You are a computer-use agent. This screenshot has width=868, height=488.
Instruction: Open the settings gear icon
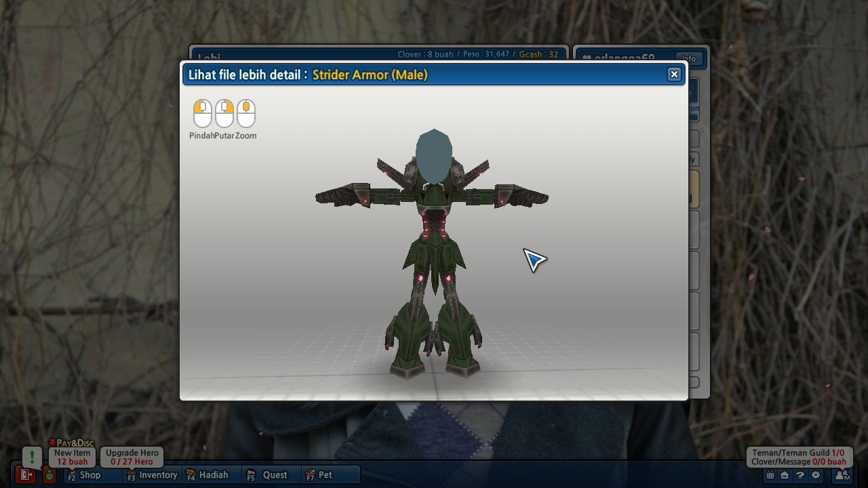click(x=815, y=475)
